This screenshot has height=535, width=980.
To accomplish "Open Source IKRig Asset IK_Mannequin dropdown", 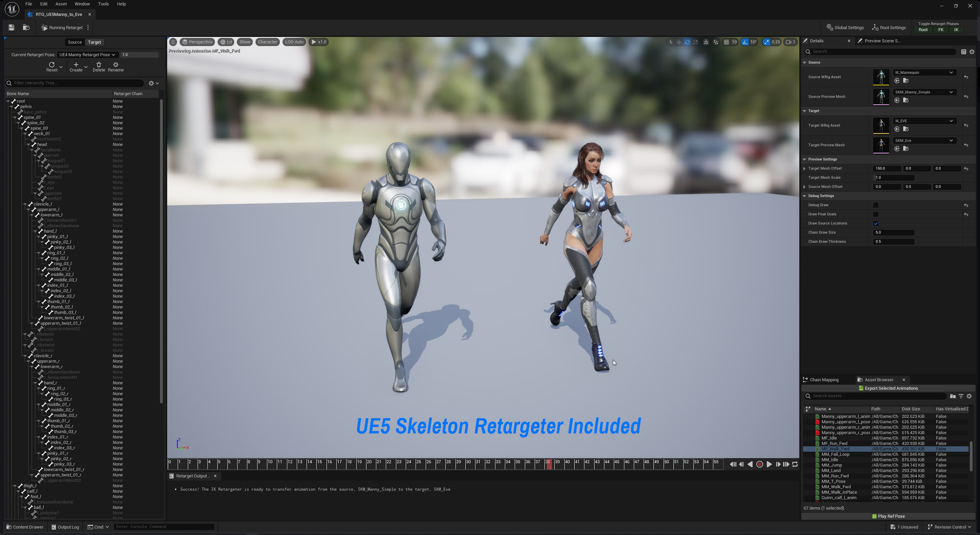I will tap(924, 72).
